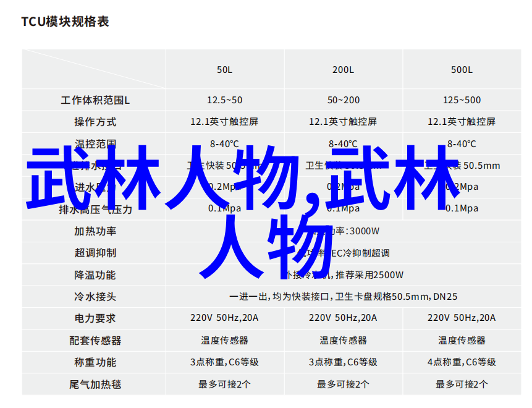Select the "200L" column header

(x=343, y=70)
